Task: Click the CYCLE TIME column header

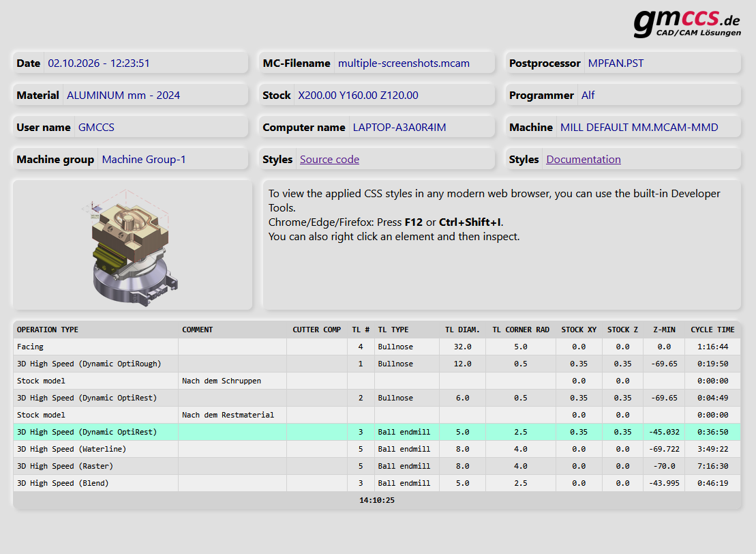Action: 712,330
